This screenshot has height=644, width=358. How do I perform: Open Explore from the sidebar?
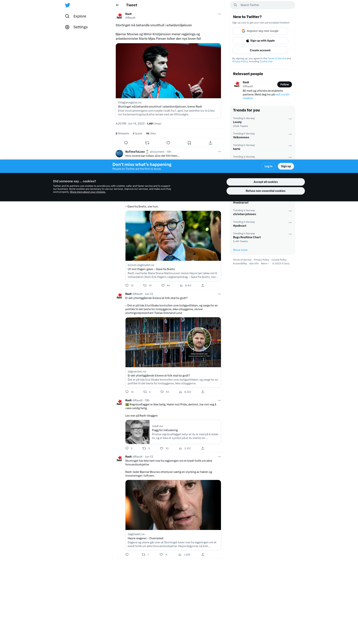tap(76, 16)
